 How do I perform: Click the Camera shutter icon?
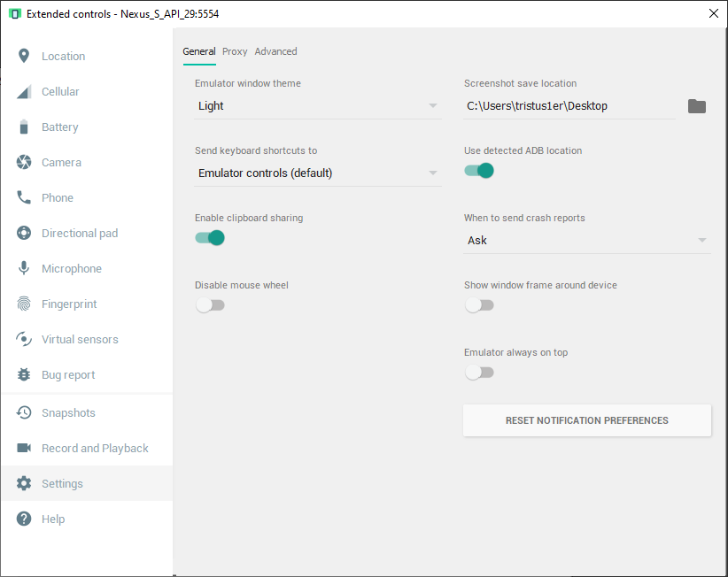coord(24,163)
